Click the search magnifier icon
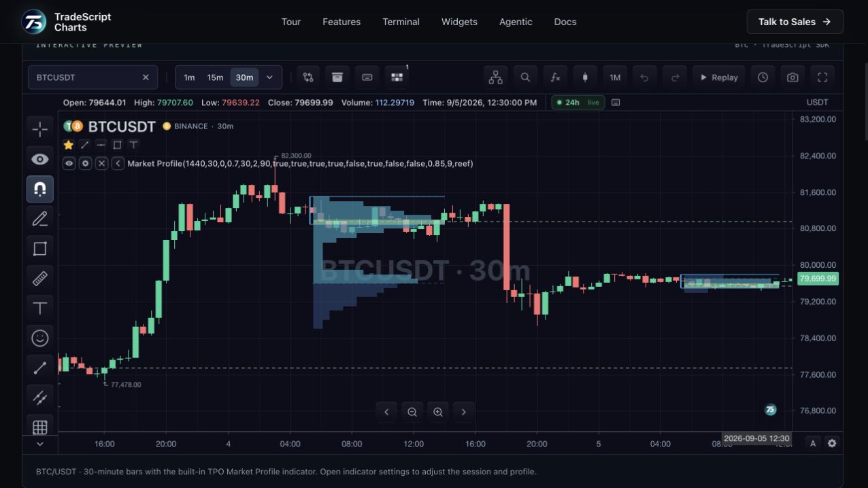This screenshot has height=488, width=868. coord(525,77)
